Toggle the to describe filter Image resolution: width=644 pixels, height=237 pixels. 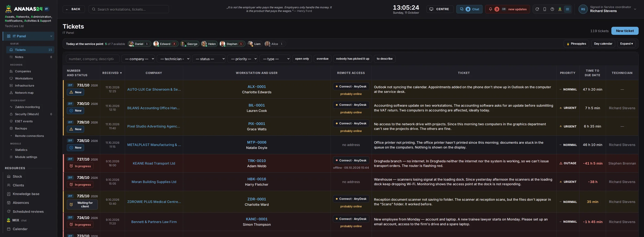tap(385, 59)
